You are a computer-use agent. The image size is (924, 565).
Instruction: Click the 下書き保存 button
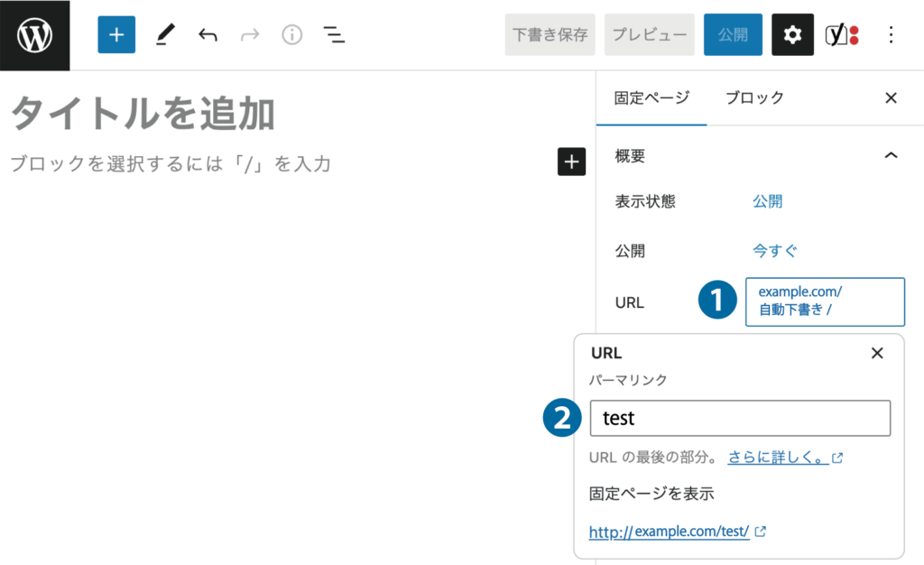click(550, 34)
